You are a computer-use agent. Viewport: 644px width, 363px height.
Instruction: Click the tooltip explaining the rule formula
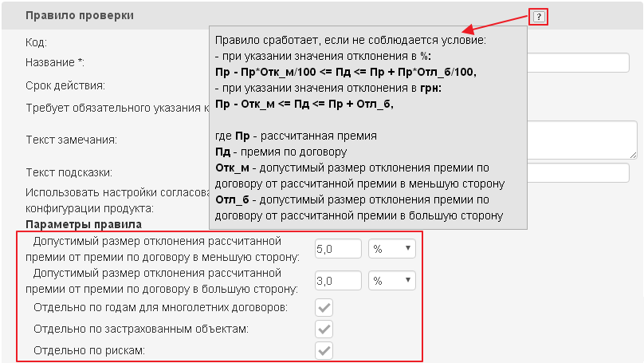click(x=368, y=128)
